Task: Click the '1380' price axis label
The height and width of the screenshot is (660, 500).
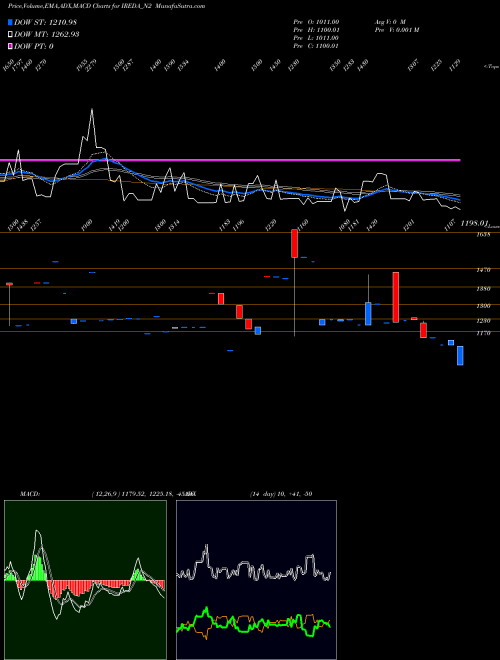Action: (483, 289)
